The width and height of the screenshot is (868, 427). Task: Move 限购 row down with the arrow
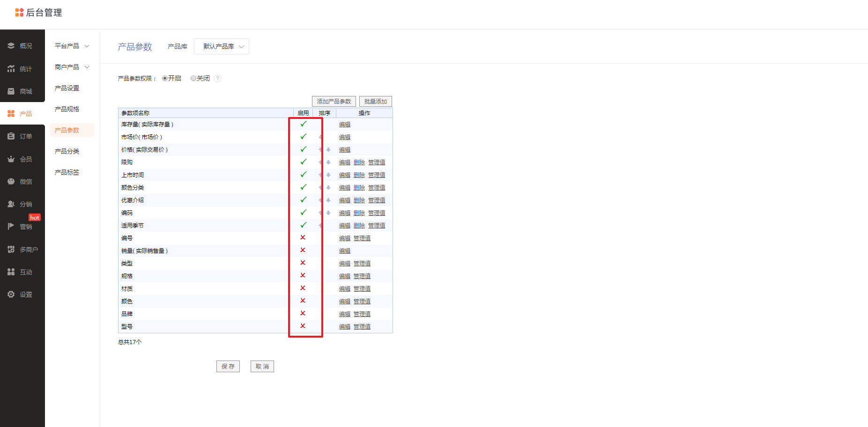tap(328, 162)
